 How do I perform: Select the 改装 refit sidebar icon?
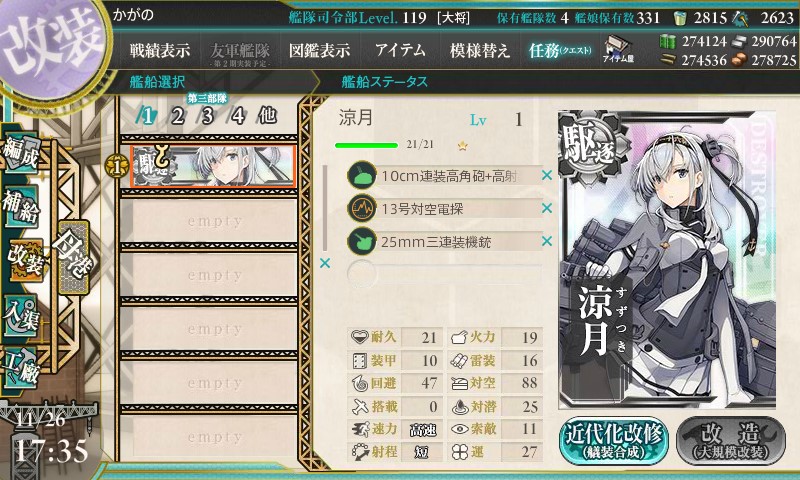click(x=24, y=260)
